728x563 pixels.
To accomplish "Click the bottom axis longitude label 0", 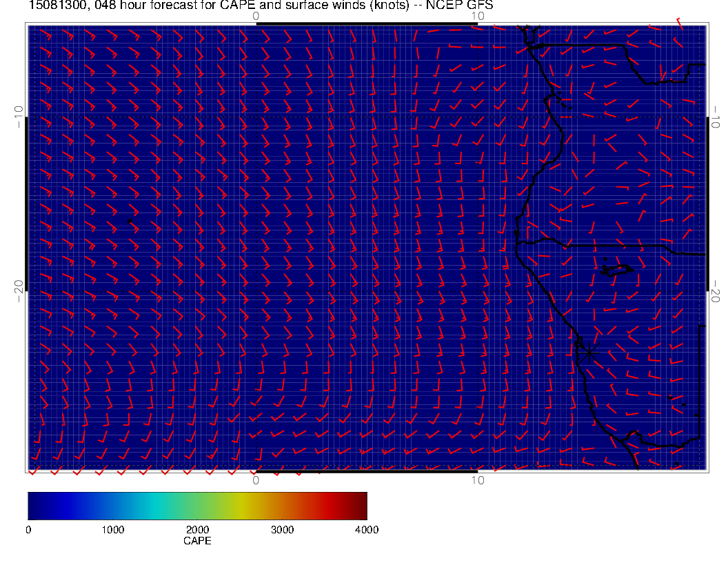I will [x=256, y=480].
